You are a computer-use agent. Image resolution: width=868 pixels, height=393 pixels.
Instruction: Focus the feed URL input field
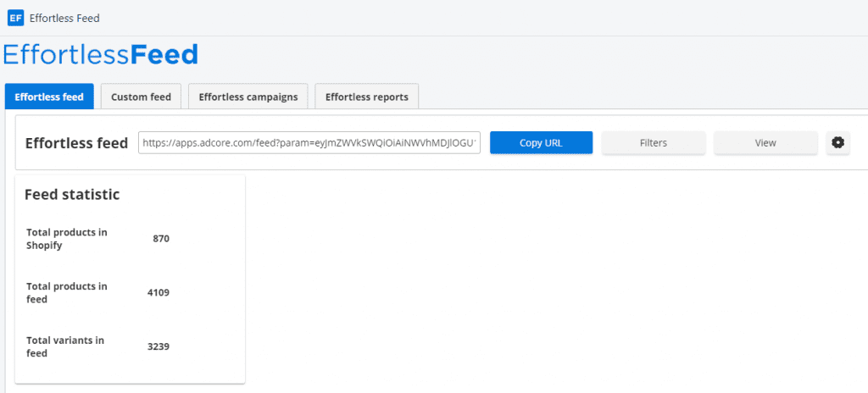tap(309, 143)
